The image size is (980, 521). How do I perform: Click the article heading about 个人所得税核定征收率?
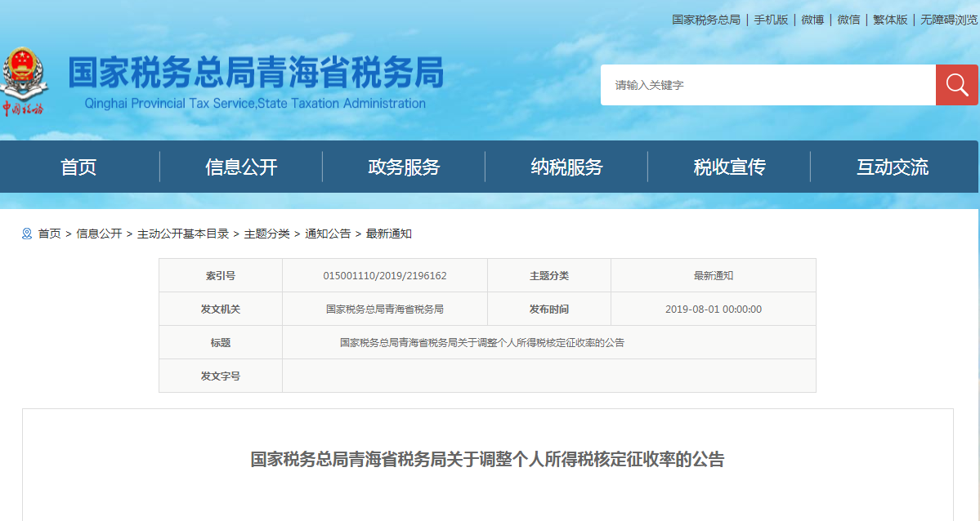(487, 460)
